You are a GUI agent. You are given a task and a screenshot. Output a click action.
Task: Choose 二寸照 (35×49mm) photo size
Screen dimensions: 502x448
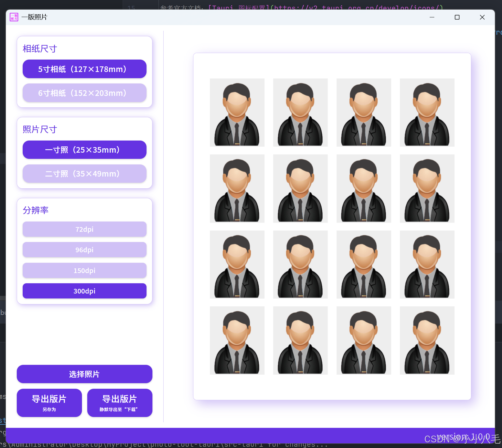tap(84, 174)
